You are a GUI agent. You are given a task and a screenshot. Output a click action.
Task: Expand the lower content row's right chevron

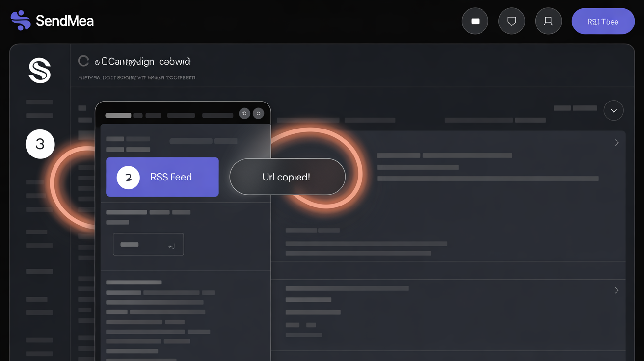tap(617, 290)
